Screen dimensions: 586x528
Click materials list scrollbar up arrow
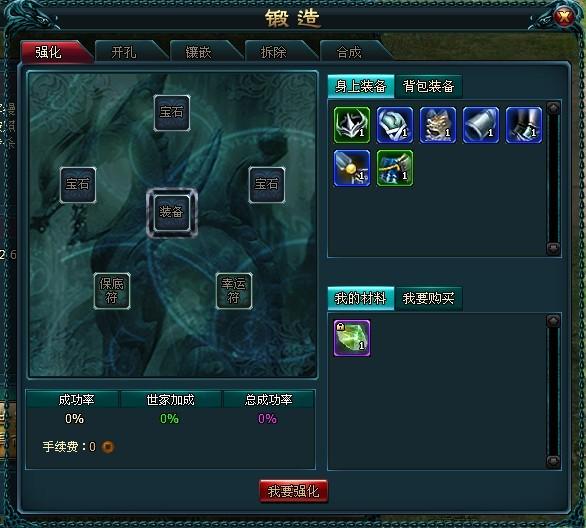point(553,321)
